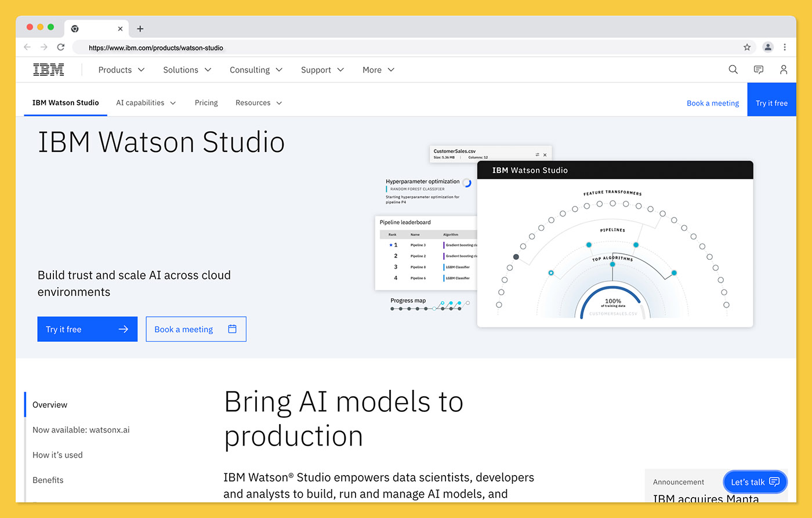This screenshot has height=518, width=812.
Task: Go to Now available: watsonx.ai section
Action: [x=81, y=430]
